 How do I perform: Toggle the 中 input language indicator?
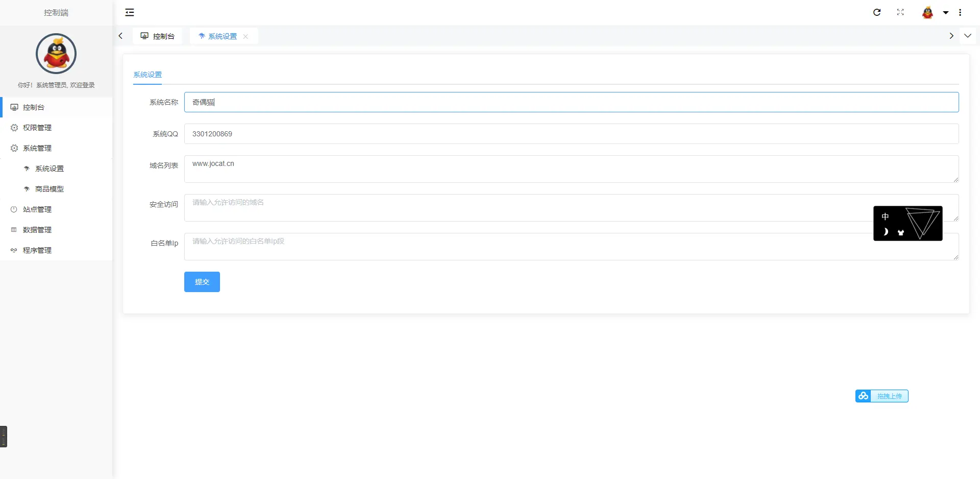point(885,217)
